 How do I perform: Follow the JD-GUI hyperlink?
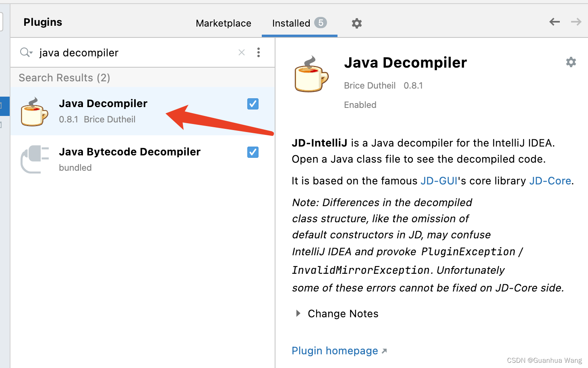pyautogui.click(x=439, y=181)
